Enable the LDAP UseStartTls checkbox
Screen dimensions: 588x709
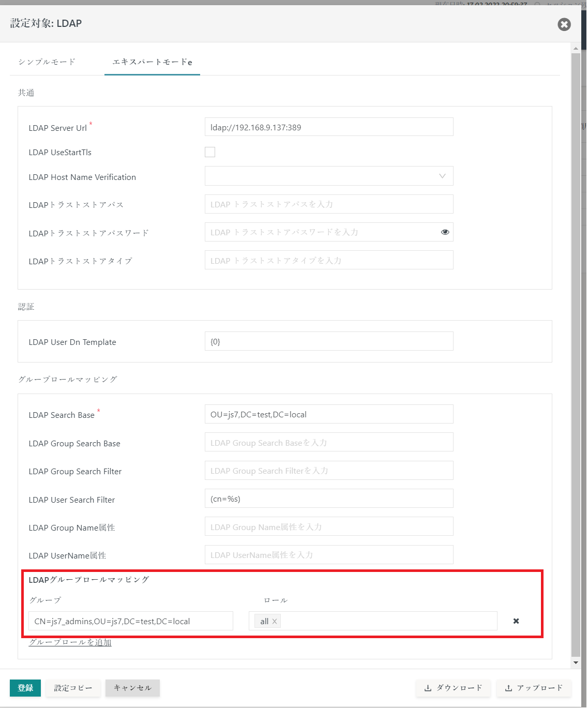click(x=210, y=152)
